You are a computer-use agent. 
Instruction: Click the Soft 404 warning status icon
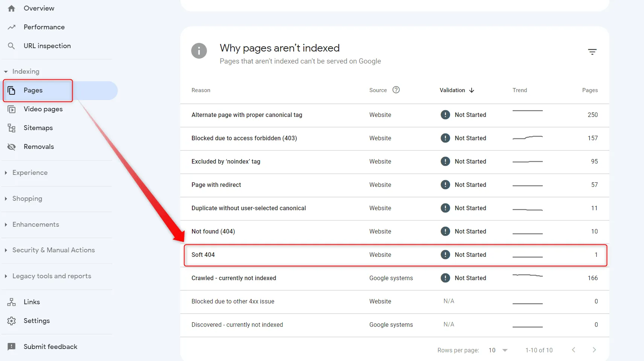click(x=445, y=255)
